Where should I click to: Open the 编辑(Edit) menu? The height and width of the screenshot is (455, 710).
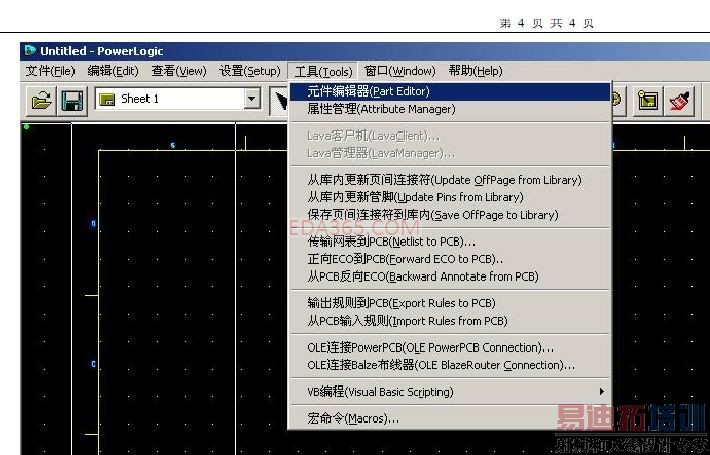click(x=113, y=71)
